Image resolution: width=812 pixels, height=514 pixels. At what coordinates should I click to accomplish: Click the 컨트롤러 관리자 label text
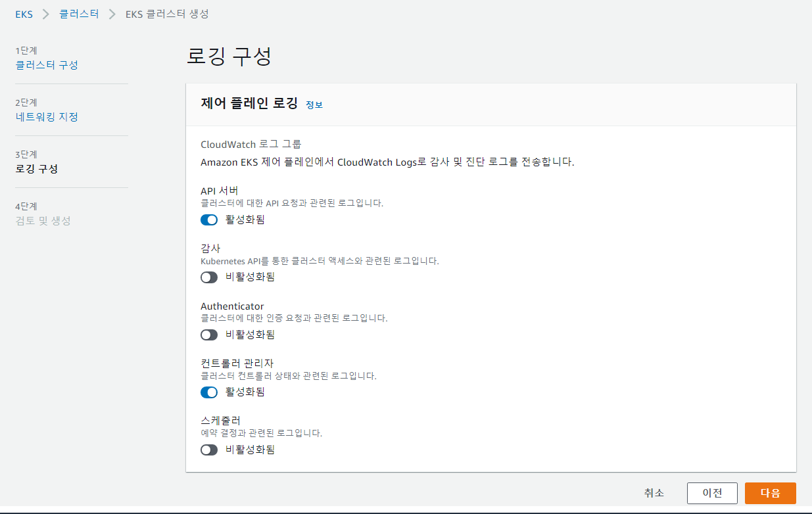237,363
